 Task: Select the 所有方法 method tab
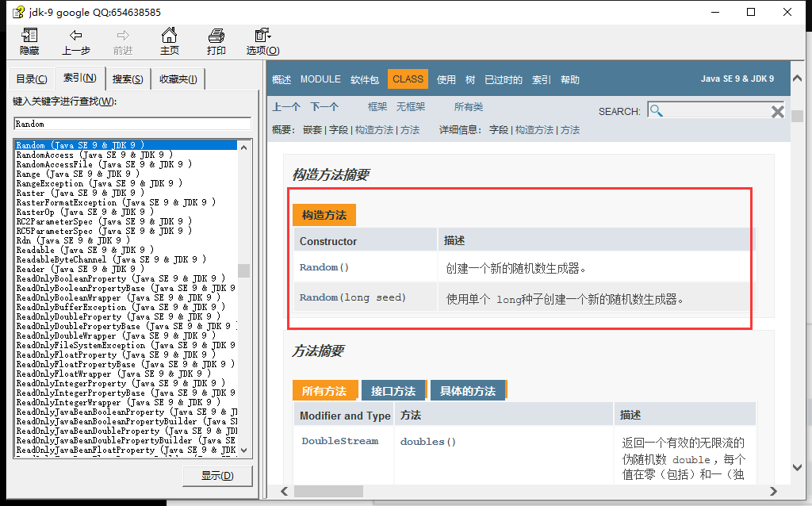(x=324, y=391)
